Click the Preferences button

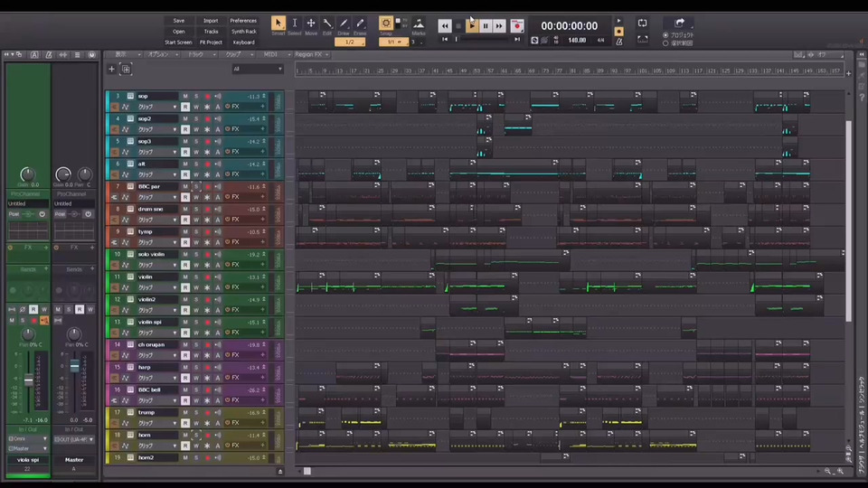click(x=242, y=20)
